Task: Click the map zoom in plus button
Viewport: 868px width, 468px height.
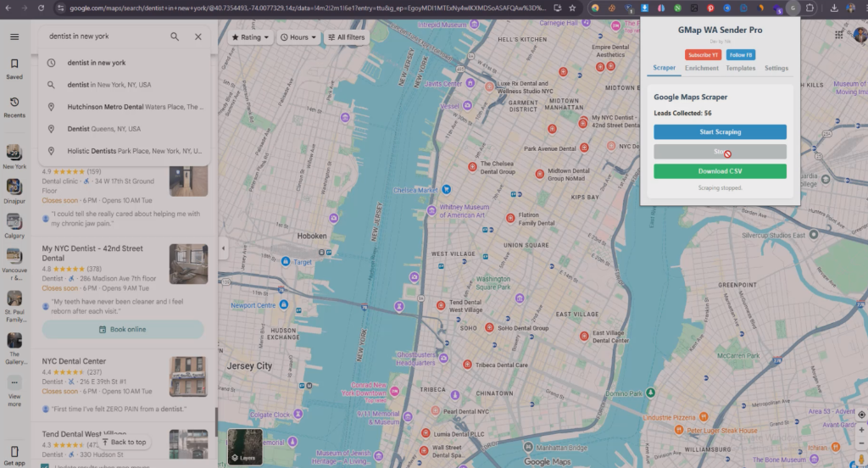Action: click(x=861, y=430)
